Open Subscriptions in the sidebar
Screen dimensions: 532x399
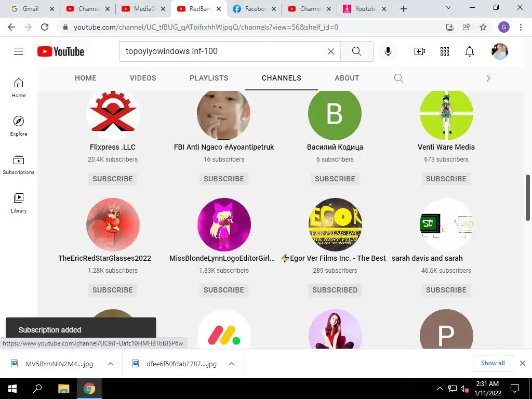(19, 165)
